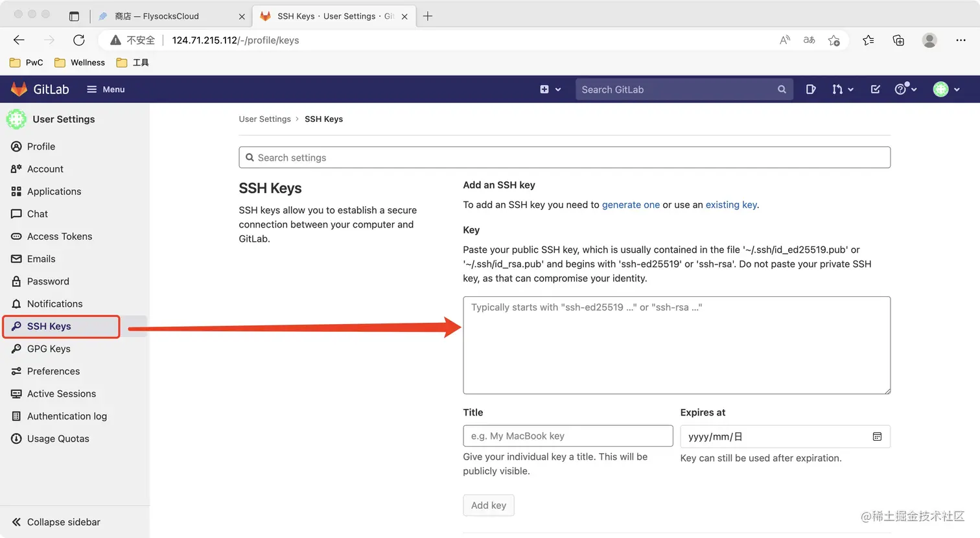Open the tab actions menu icon

(74, 16)
